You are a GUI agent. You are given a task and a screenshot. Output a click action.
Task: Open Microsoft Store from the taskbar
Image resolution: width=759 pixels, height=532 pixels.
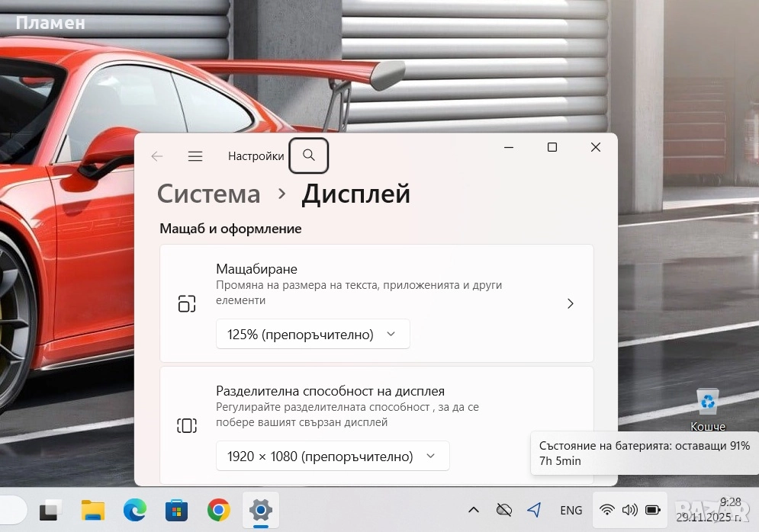point(176,510)
